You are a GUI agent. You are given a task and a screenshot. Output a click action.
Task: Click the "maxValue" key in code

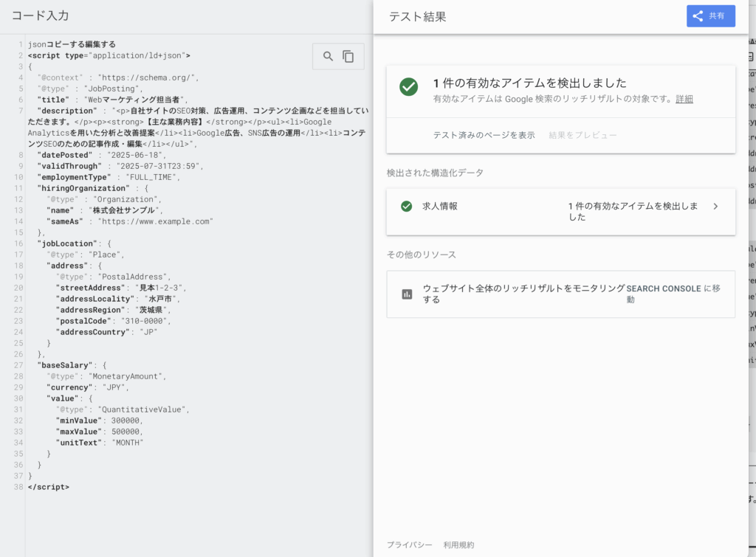point(79,432)
